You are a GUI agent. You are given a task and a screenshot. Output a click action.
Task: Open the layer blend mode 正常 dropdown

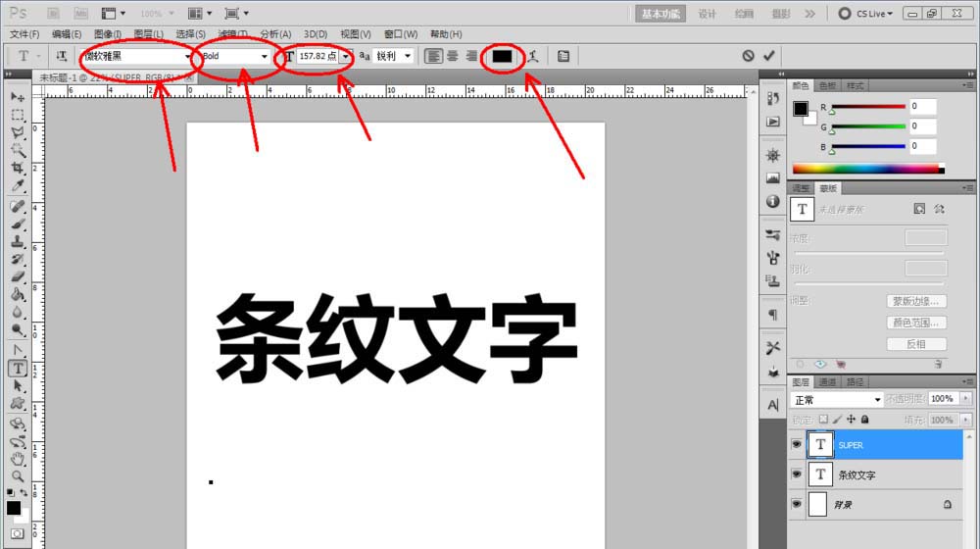pyautogui.click(x=837, y=400)
